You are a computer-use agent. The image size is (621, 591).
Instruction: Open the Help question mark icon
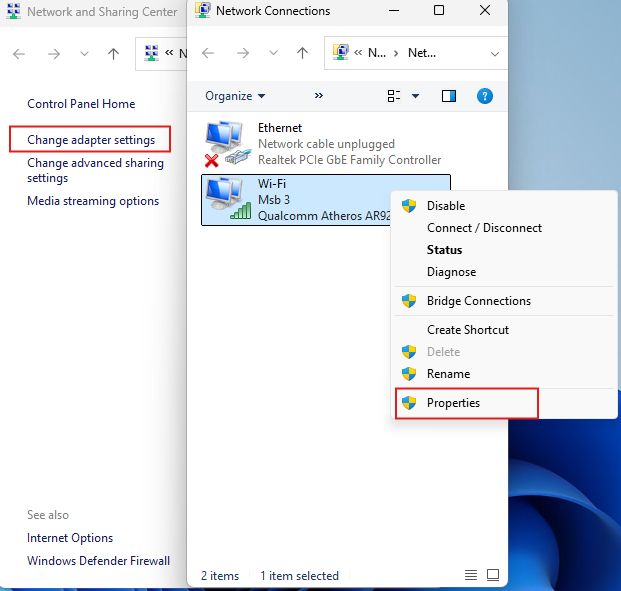tap(485, 96)
